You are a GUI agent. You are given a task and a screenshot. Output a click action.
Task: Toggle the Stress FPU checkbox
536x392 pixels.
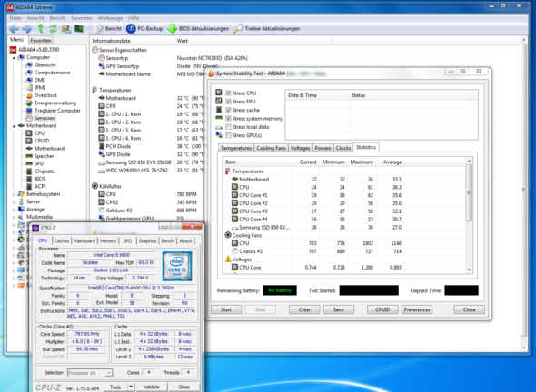point(228,102)
